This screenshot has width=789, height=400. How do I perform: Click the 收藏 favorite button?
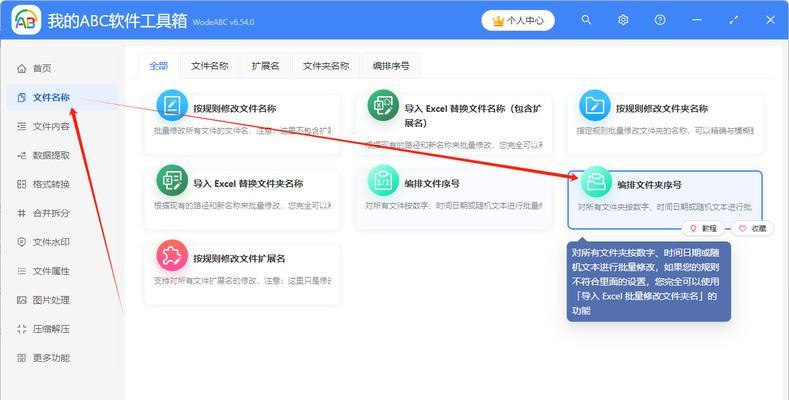753,228
